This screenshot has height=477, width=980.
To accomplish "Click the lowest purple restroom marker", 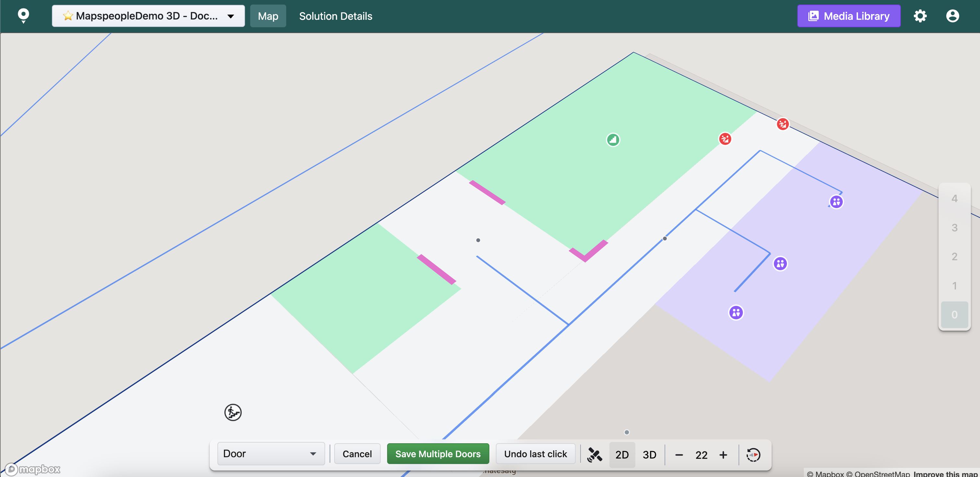I will (x=736, y=313).
